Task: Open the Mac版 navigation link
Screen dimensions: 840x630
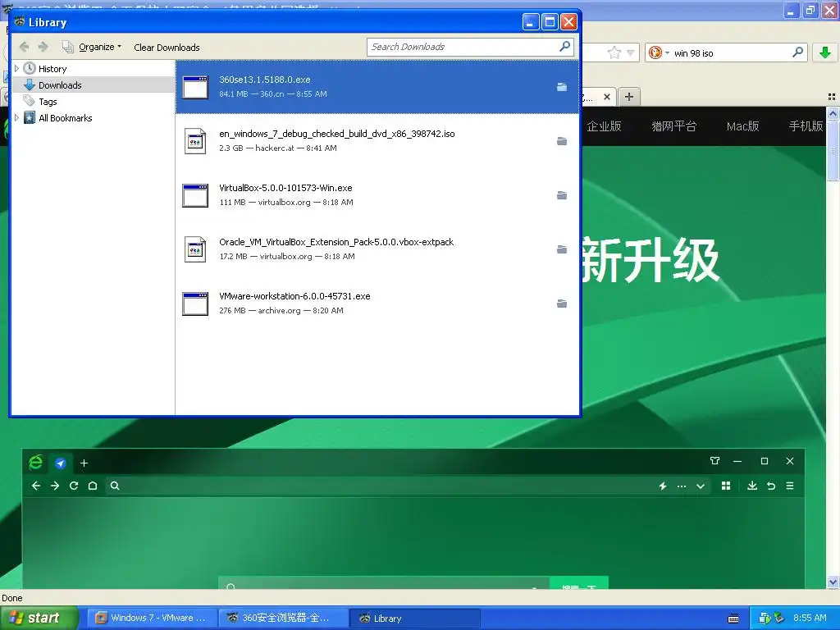Action: pyautogui.click(x=742, y=126)
